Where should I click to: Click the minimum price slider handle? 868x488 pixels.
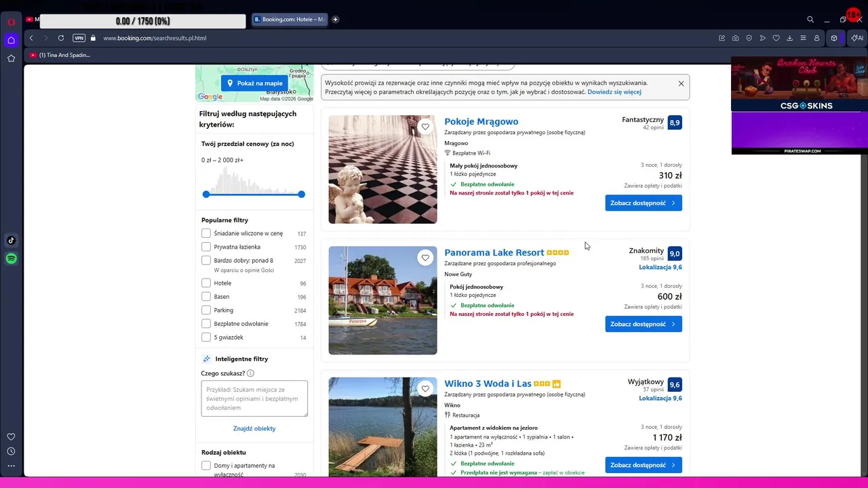[x=206, y=195]
